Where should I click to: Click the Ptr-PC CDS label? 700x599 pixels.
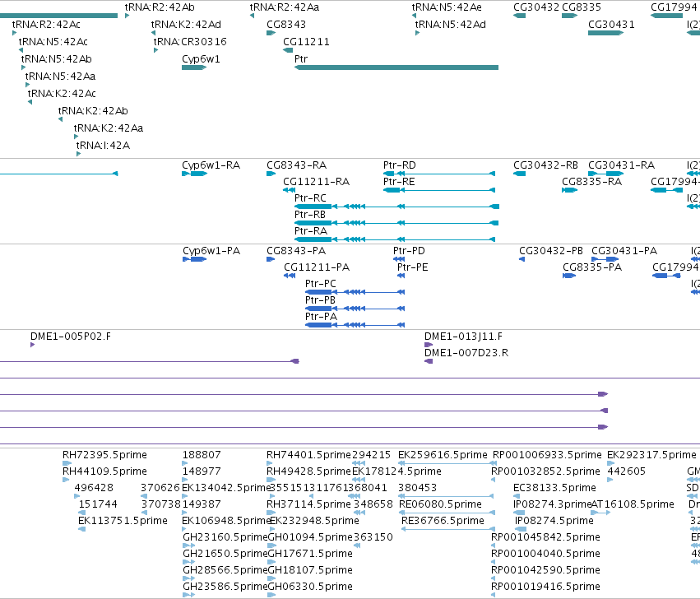click(x=321, y=284)
